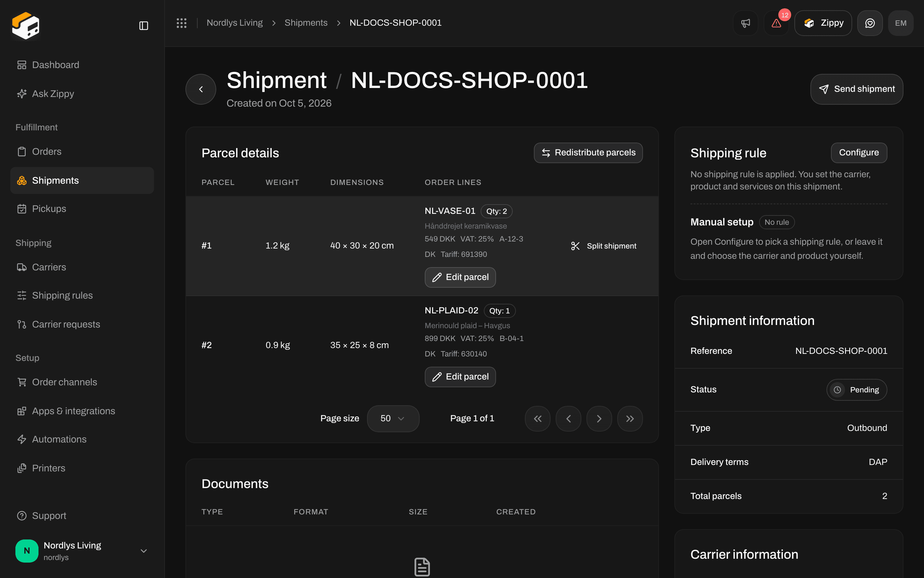The width and height of the screenshot is (924, 578).
Task: Open Support in the sidebar
Action: coord(82,516)
